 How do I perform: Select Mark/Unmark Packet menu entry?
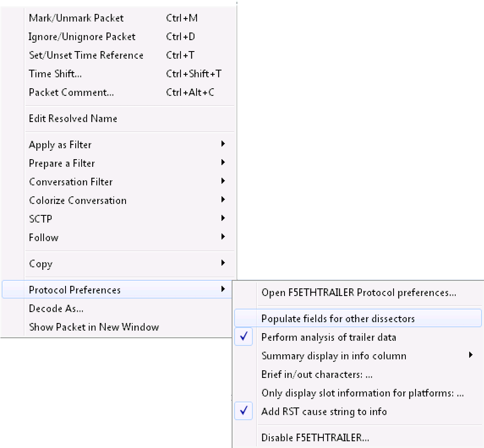tap(118, 18)
